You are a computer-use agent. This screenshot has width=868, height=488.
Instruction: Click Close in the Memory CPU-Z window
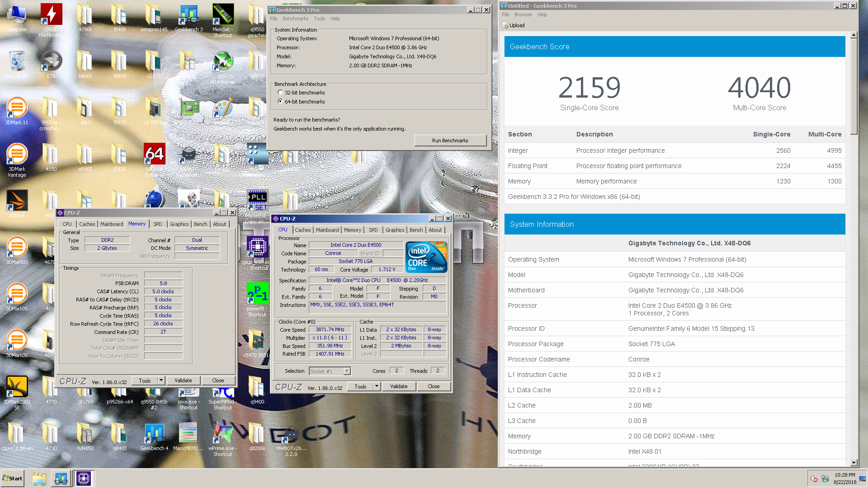click(218, 380)
